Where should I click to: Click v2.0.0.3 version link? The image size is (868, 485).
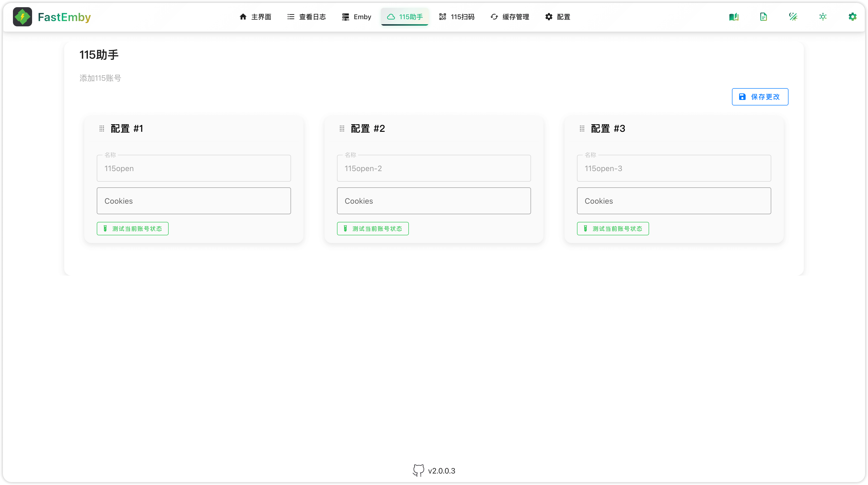[x=441, y=471]
